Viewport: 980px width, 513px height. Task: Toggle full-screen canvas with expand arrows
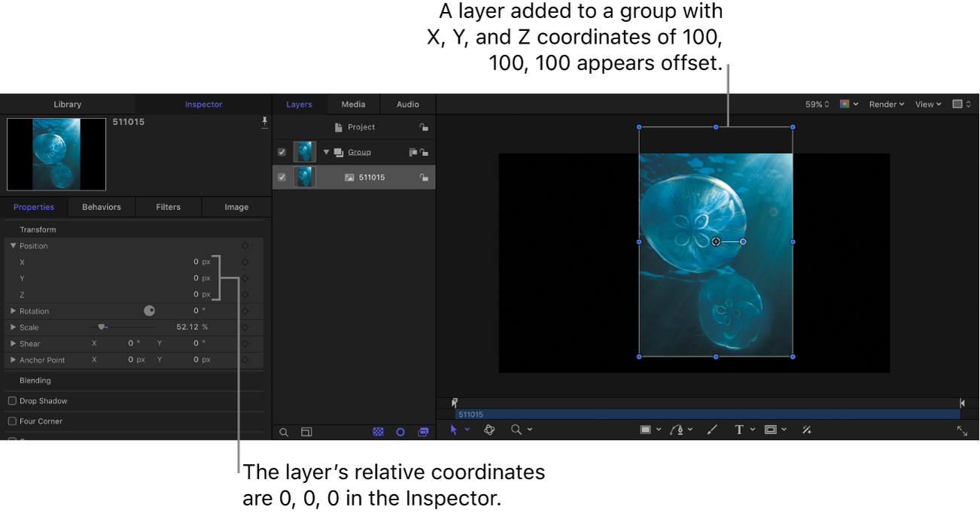pyautogui.click(x=962, y=430)
